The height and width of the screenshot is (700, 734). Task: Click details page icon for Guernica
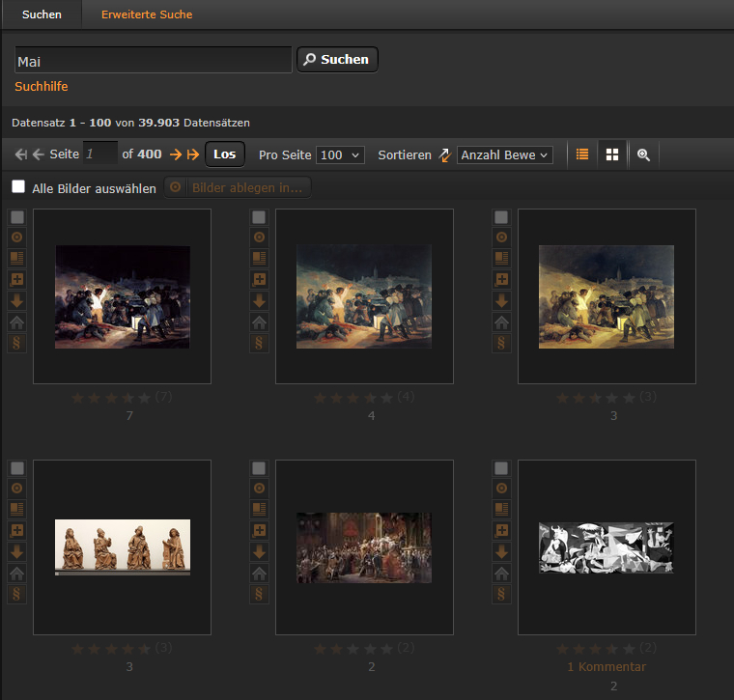click(x=501, y=509)
